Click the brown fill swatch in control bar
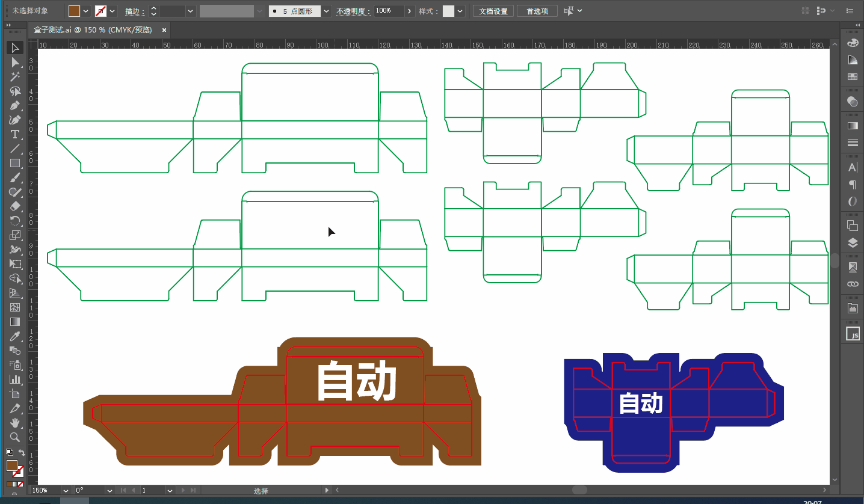Screen dimensions: 864x504 pos(74,11)
